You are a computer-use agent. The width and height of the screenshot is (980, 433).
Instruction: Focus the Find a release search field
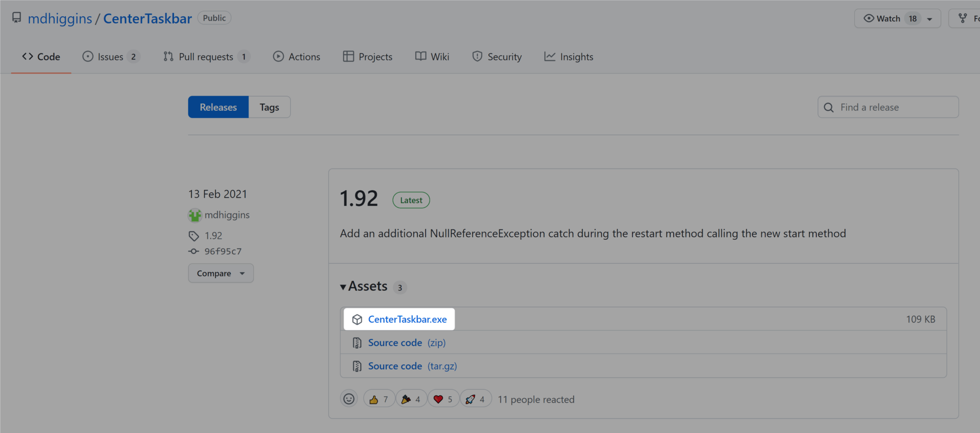pyautogui.click(x=888, y=107)
